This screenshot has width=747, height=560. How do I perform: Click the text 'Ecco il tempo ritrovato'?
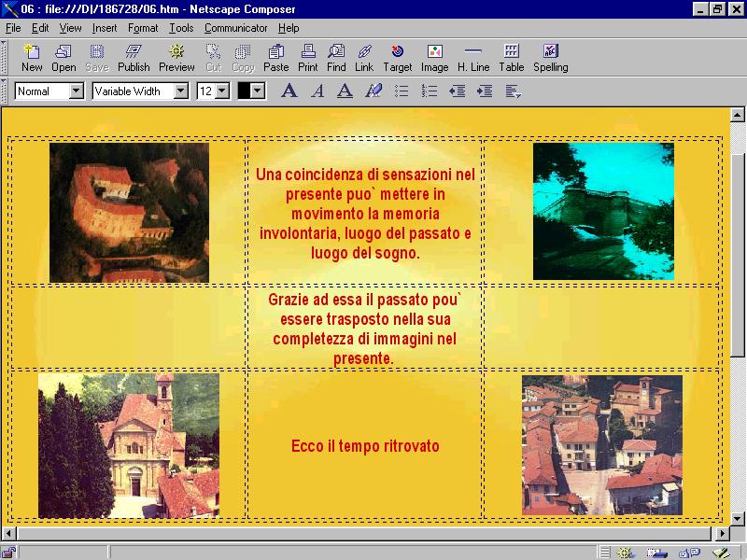click(x=365, y=446)
